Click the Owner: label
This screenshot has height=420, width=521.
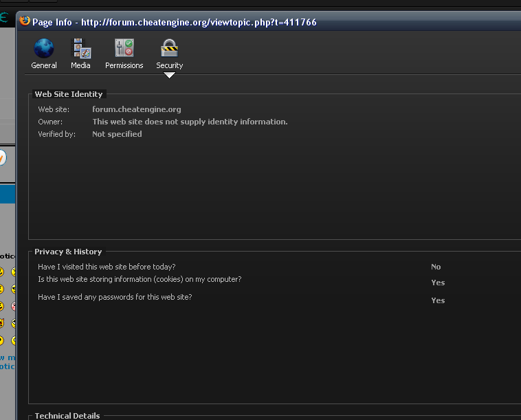coord(50,122)
